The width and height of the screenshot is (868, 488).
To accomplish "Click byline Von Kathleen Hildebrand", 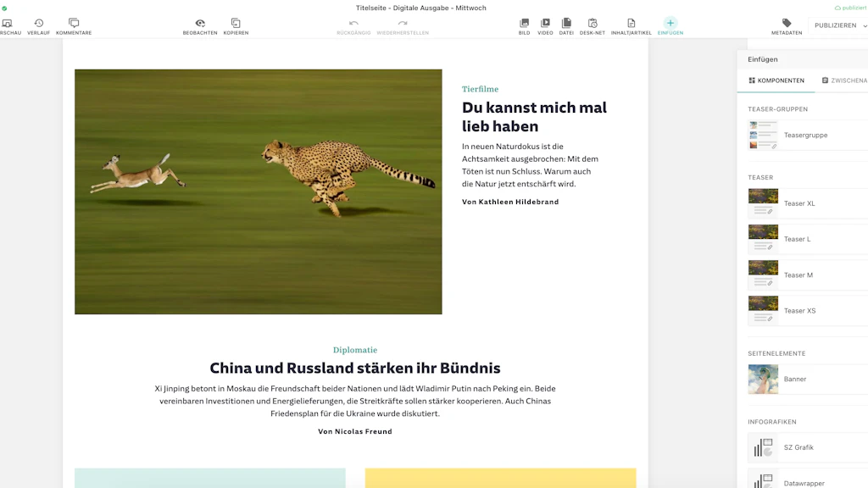I will tap(510, 202).
